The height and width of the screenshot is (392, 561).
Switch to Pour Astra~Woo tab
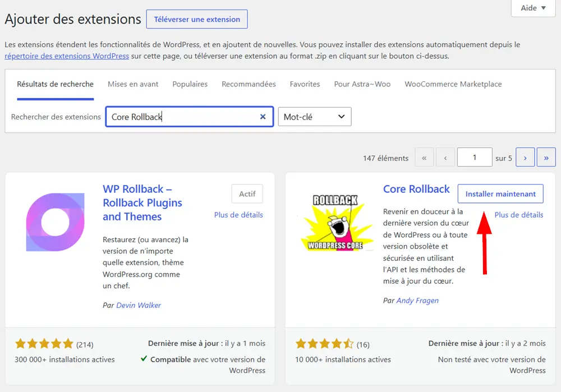362,84
